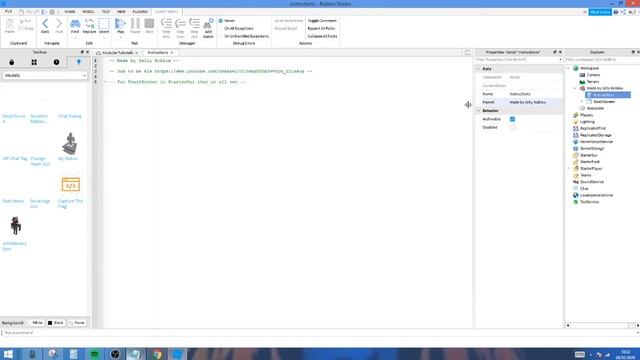The image size is (640, 360).
Task: Select the My Statue model thumbnail
Action: (70, 143)
